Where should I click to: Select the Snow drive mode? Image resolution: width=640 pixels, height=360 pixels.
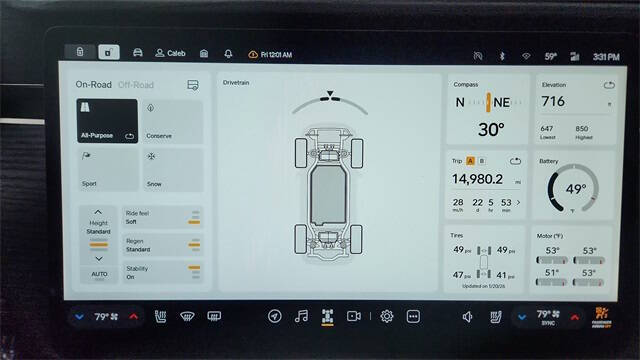173,170
